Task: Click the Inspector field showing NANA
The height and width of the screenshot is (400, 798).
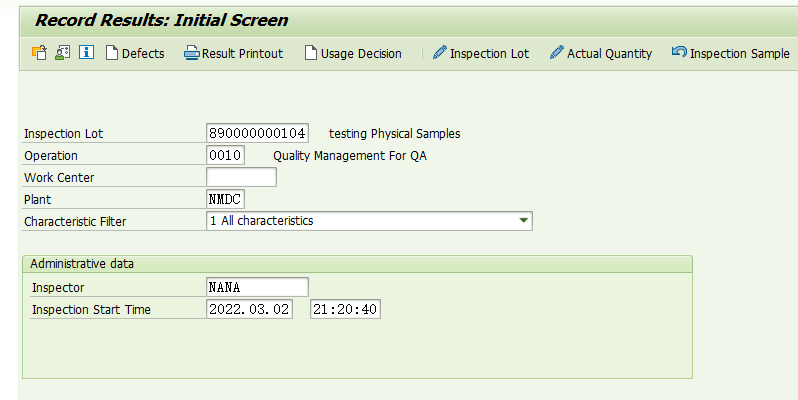Action: [x=257, y=287]
